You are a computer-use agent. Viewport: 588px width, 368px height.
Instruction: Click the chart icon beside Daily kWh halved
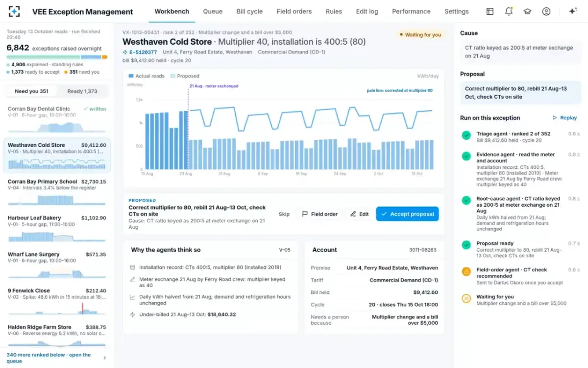(132, 297)
